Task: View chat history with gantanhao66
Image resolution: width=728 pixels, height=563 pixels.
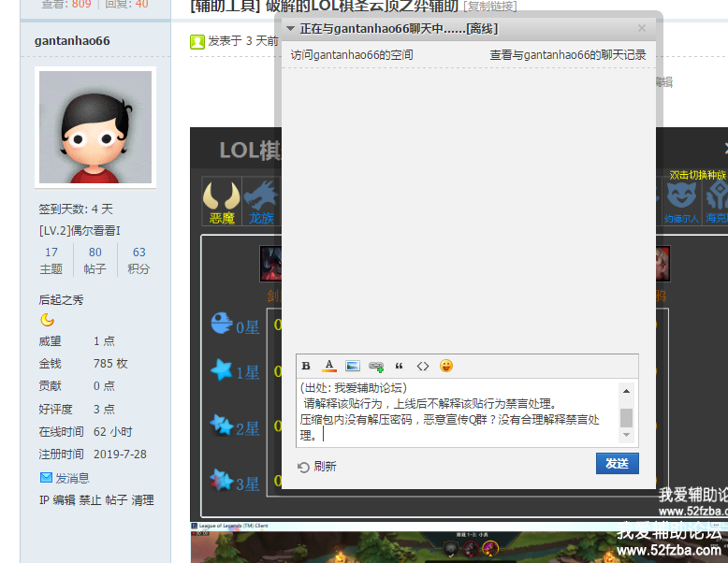Action: tap(568, 55)
